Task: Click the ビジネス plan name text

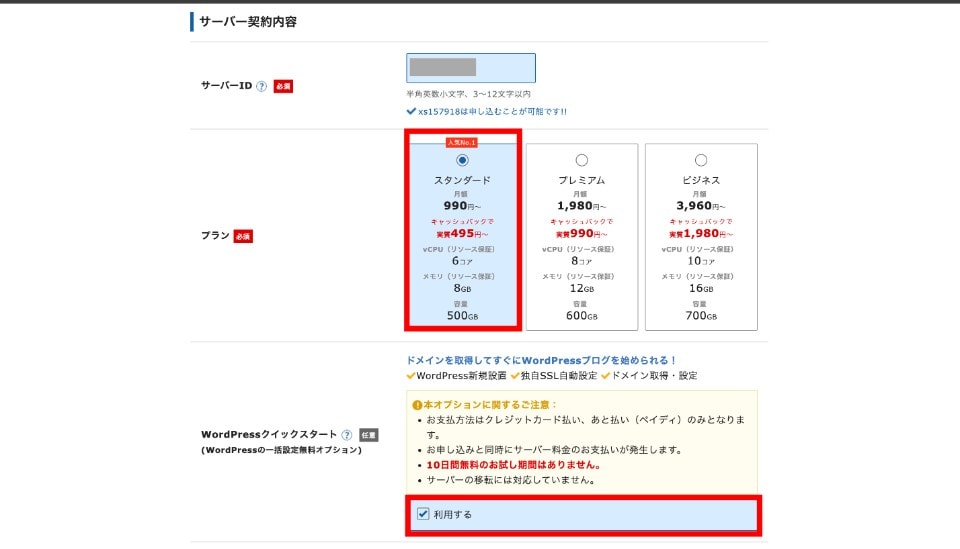Action: [701, 181]
